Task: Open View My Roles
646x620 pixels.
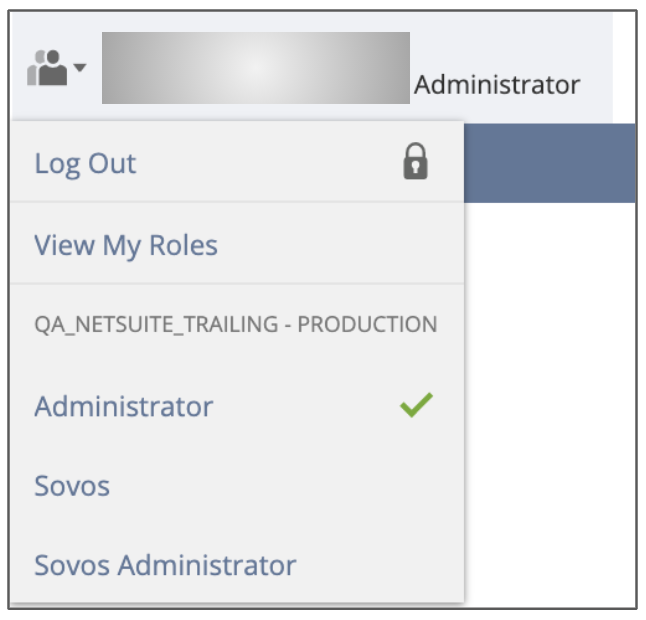Action: tap(126, 245)
